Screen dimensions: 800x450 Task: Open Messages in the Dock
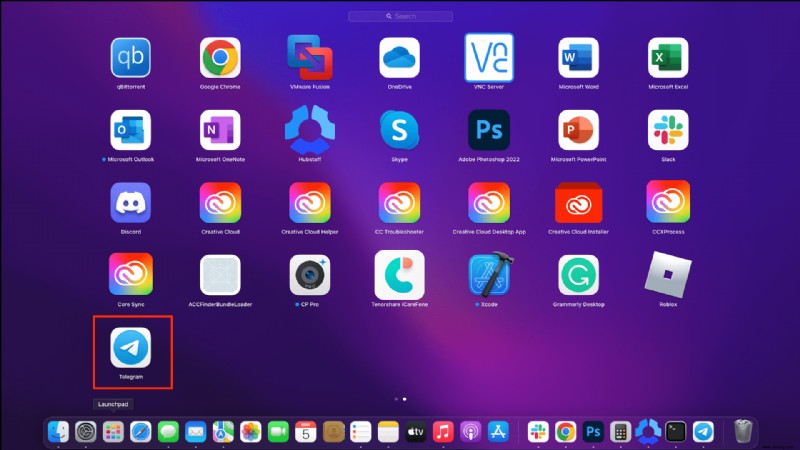[x=168, y=432]
